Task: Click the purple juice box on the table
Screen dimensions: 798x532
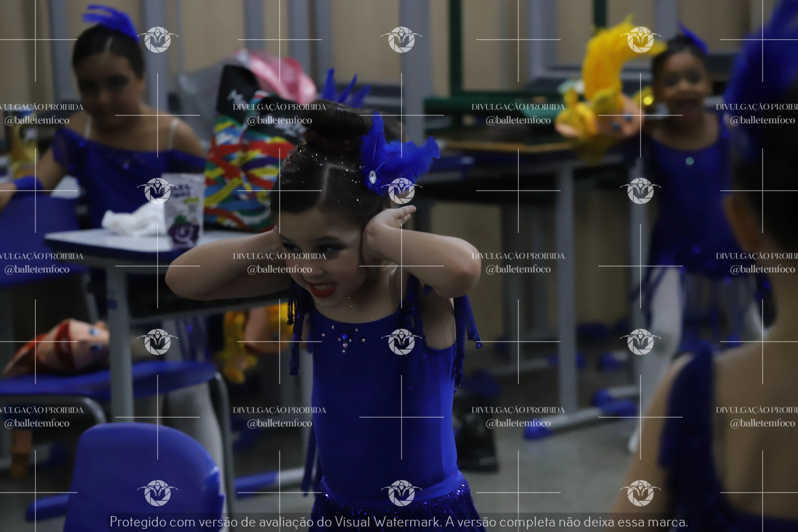Action: pyautogui.click(x=185, y=210)
